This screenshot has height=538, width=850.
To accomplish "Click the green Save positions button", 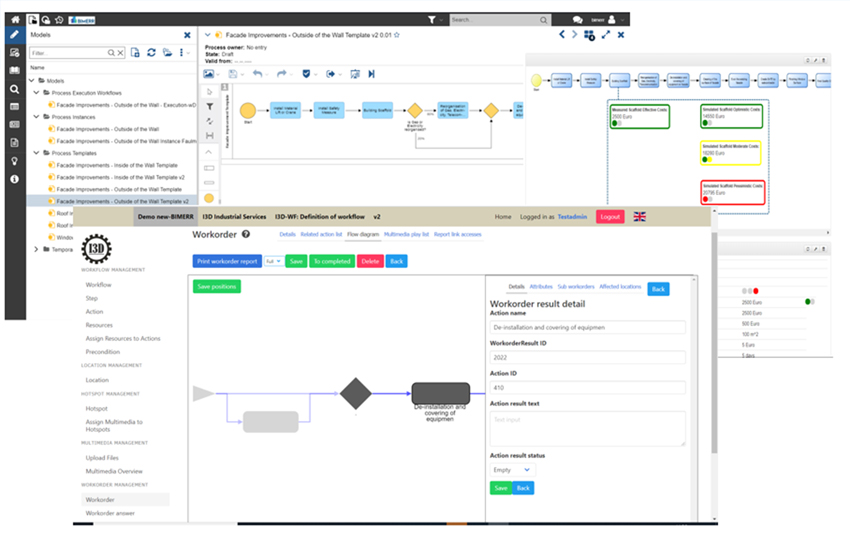I will pos(217,286).
